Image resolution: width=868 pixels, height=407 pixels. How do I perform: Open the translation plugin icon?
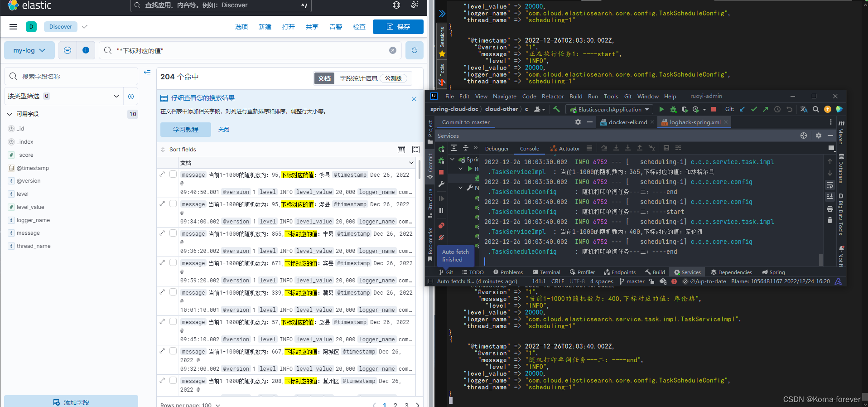click(x=804, y=109)
